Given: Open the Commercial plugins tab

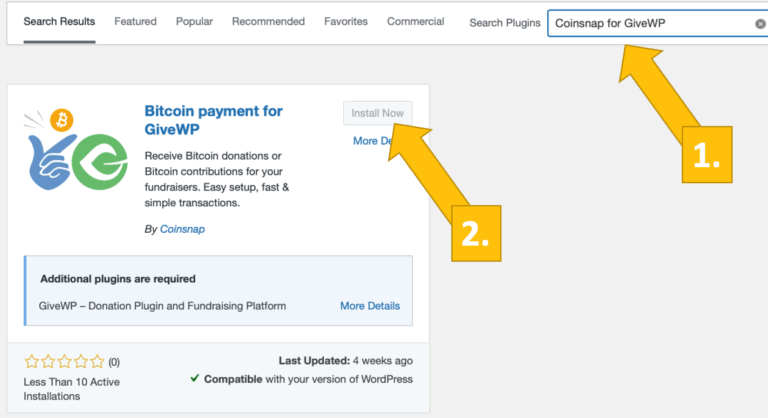Looking at the screenshot, I should [x=416, y=21].
